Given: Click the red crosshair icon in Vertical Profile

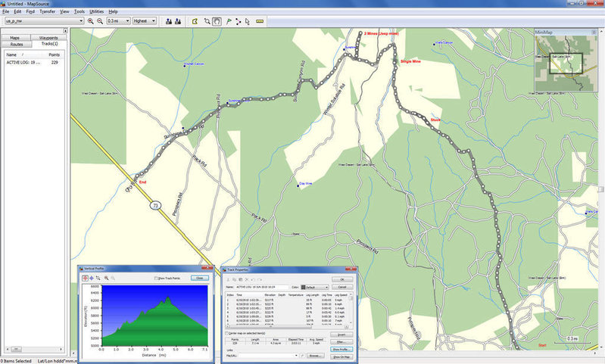Looking at the screenshot, I should click(x=86, y=278).
